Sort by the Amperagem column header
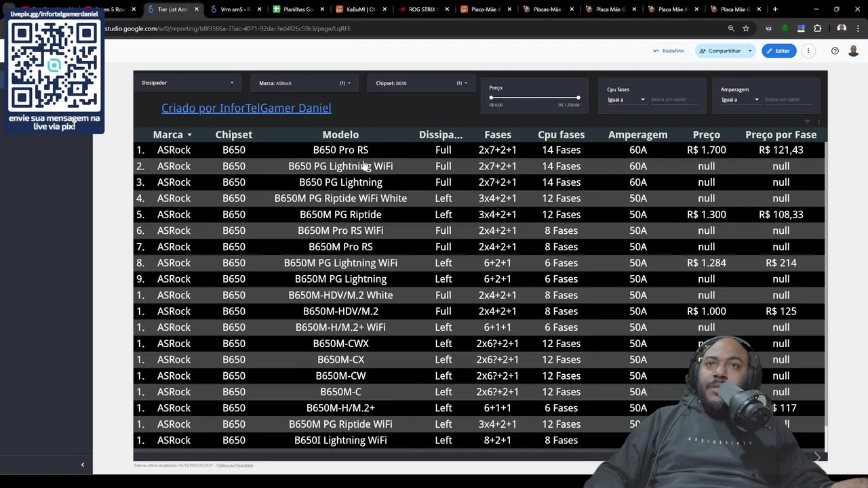Viewport: 868px width, 488px height. pos(637,135)
